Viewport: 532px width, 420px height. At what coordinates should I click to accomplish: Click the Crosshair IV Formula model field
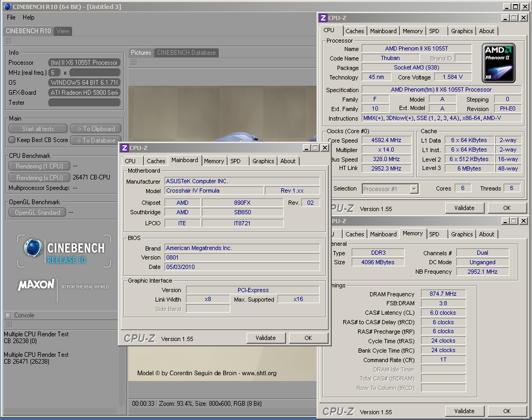click(x=214, y=191)
